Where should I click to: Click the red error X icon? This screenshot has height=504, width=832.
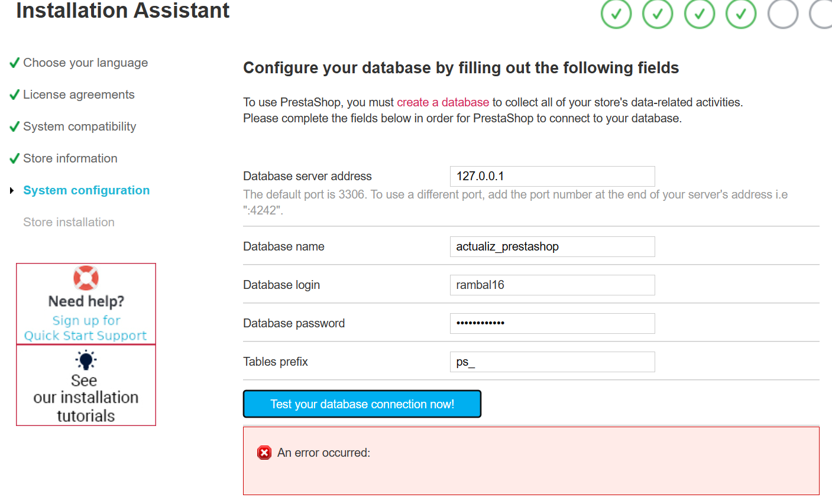(x=264, y=453)
